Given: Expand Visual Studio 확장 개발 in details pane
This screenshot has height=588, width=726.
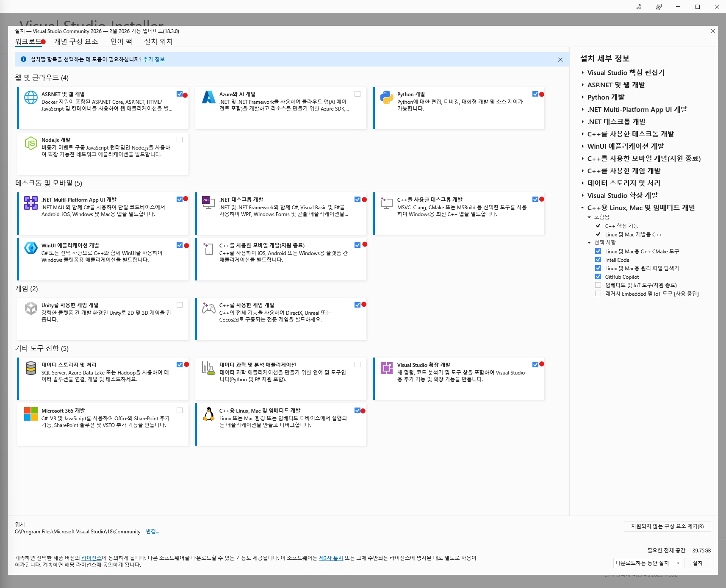Looking at the screenshot, I should [x=583, y=196].
